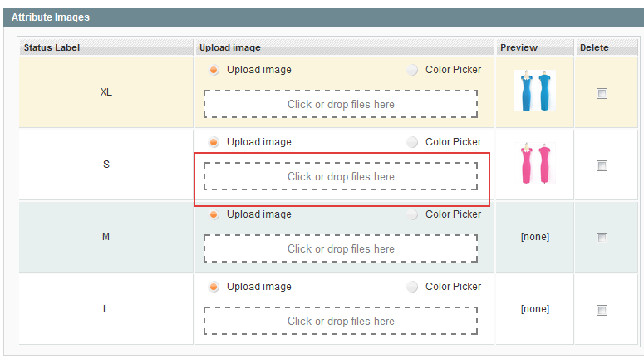Check the Delete checkbox for M
Screen dimensions: 644x364
coord(602,238)
